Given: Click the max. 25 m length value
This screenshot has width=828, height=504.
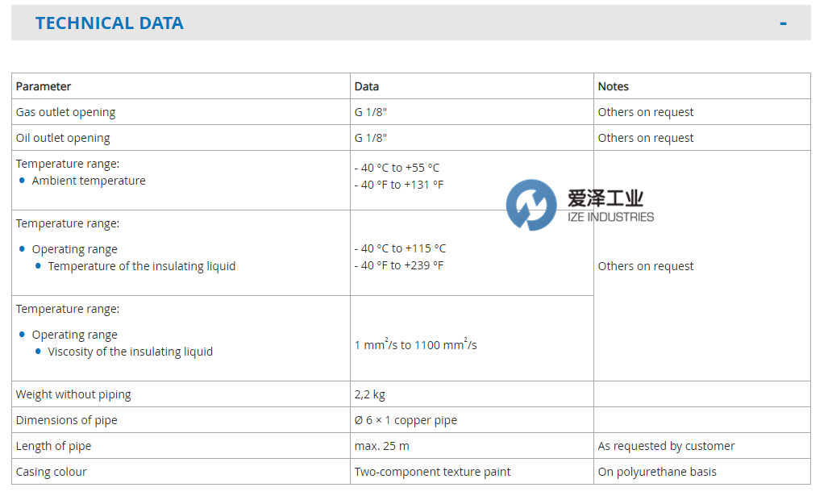Looking at the screenshot, I should click(382, 446).
